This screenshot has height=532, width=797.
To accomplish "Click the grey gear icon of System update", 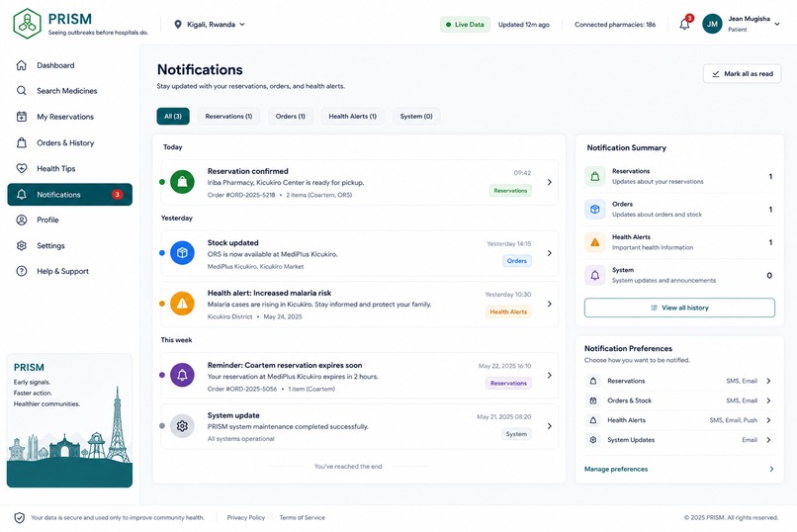I will (182, 426).
